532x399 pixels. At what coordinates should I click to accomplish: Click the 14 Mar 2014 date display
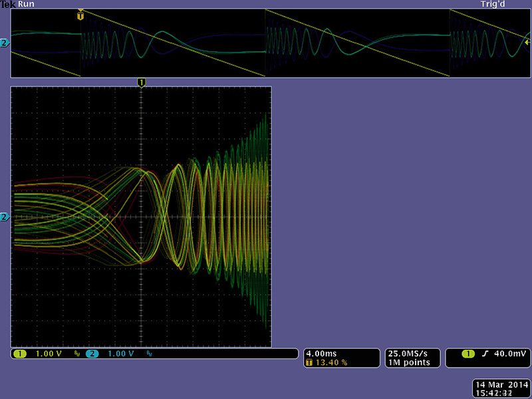click(499, 385)
